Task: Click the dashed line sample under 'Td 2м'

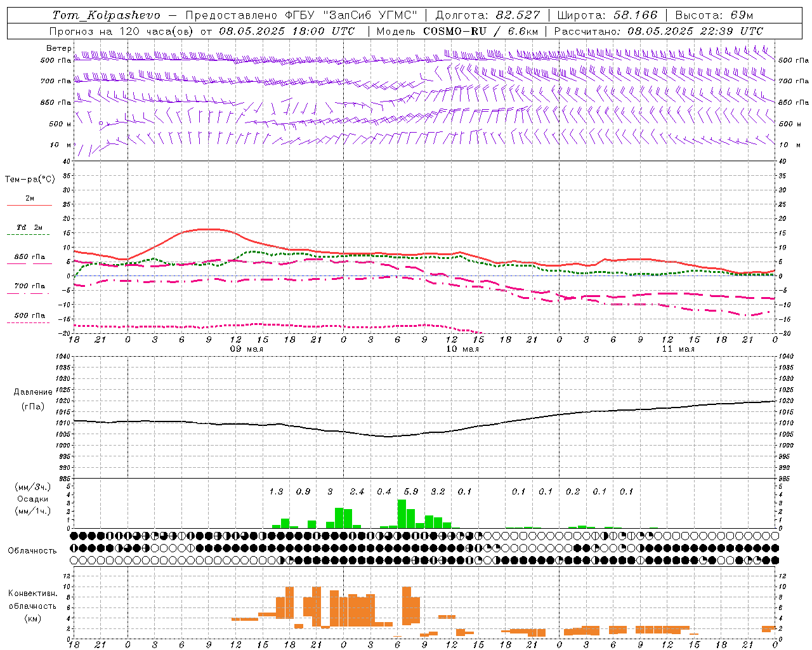Action: (x=28, y=235)
